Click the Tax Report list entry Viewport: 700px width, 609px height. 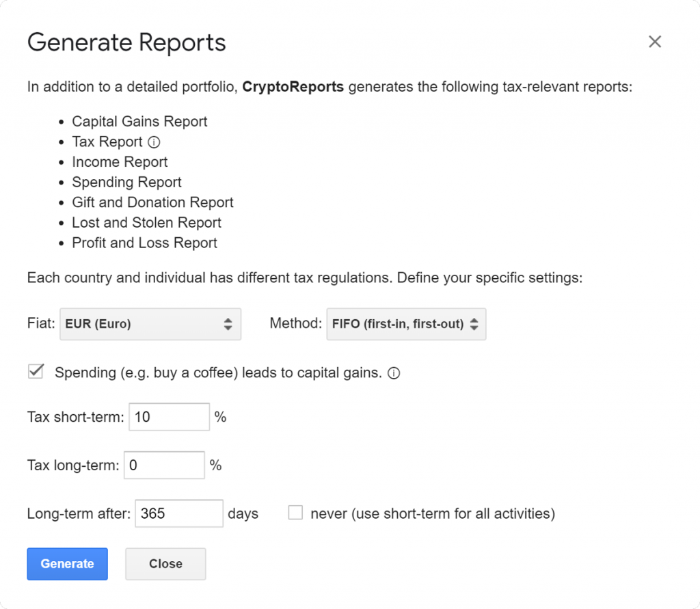(x=107, y=142)
